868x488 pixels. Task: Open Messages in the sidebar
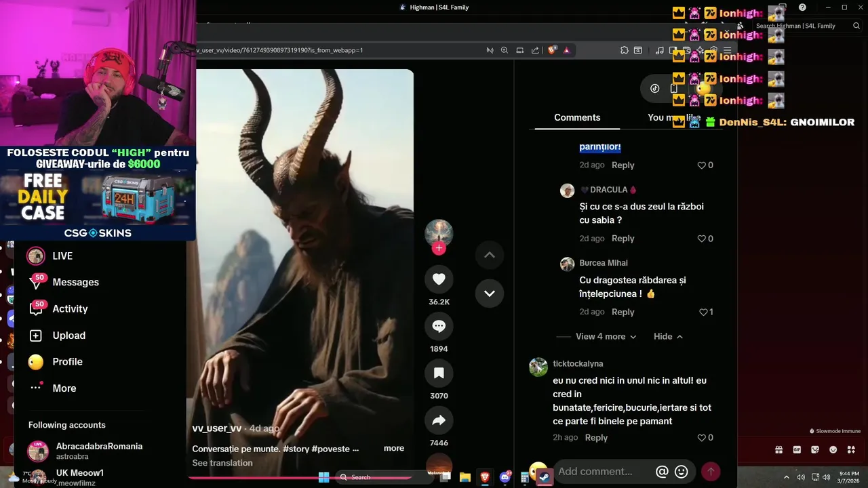pyautogui.click(x=64, y=282)
